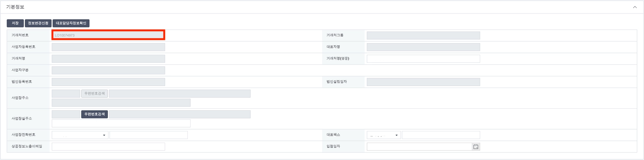Click the 대표자명 field
644x160 pixels.
(x=423, y=47)
